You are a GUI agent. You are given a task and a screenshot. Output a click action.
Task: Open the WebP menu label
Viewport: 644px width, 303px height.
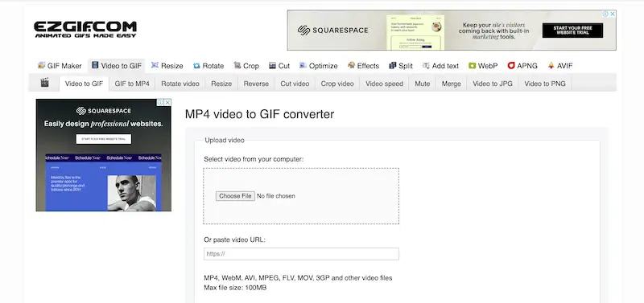coord(488,66)
